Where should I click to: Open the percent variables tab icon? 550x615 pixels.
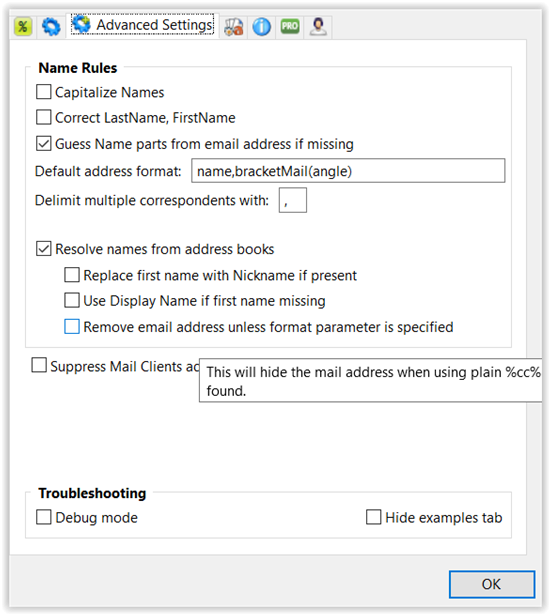coord(23,27)
